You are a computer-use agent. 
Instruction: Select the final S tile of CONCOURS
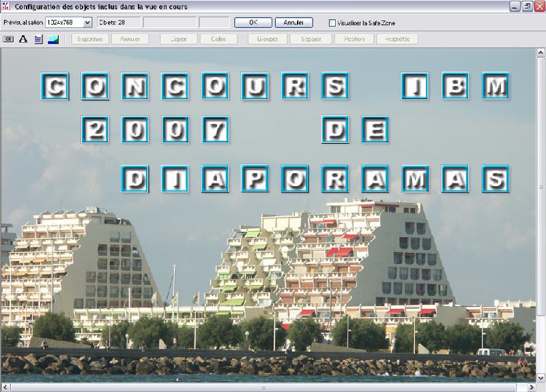(x=334, y=86)
